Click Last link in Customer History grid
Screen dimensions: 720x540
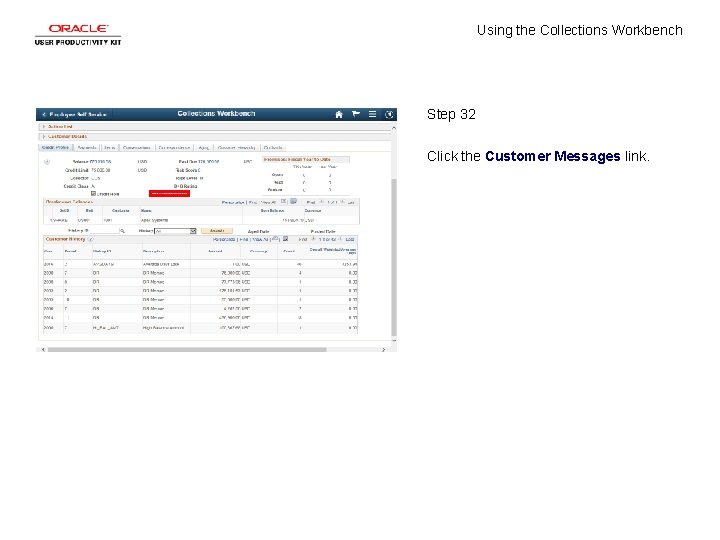pyautogui.click(x=350, y=240)
